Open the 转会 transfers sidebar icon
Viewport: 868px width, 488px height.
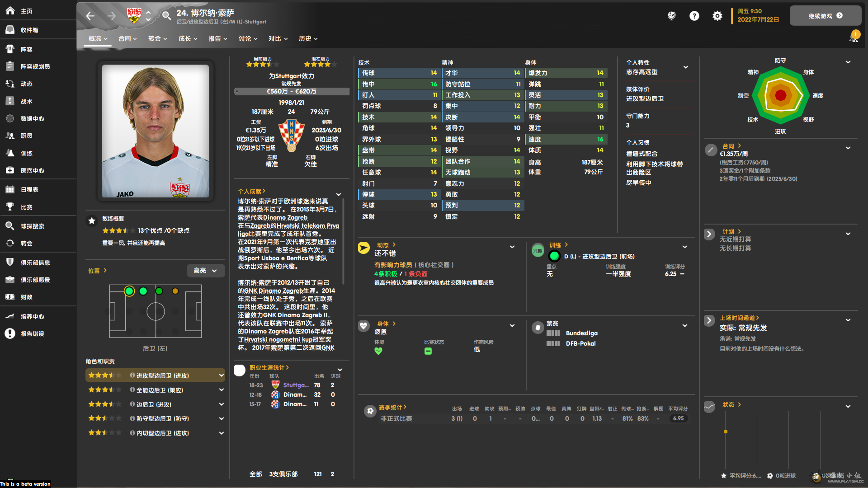(10, 243)
